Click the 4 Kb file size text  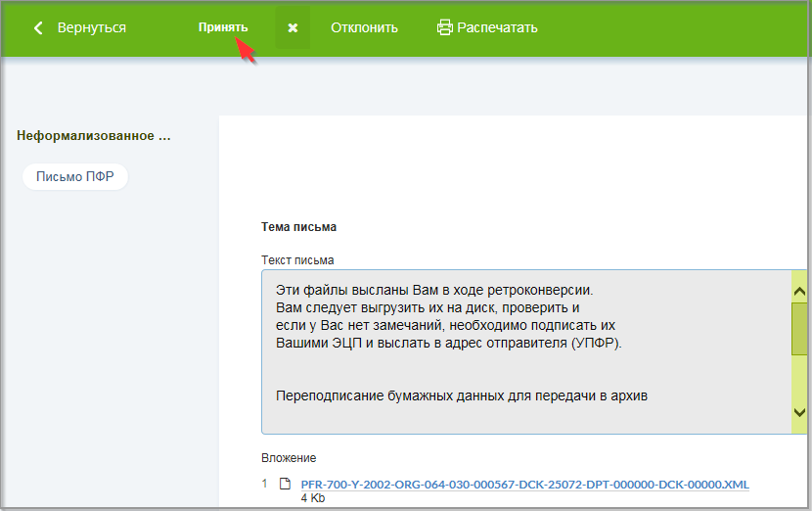tap(312, 498)
